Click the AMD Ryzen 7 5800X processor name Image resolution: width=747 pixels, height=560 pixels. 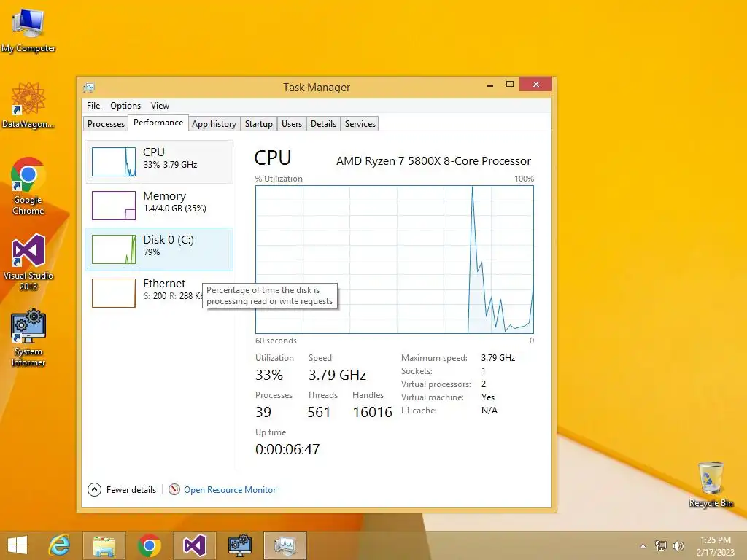pos(433,161)
